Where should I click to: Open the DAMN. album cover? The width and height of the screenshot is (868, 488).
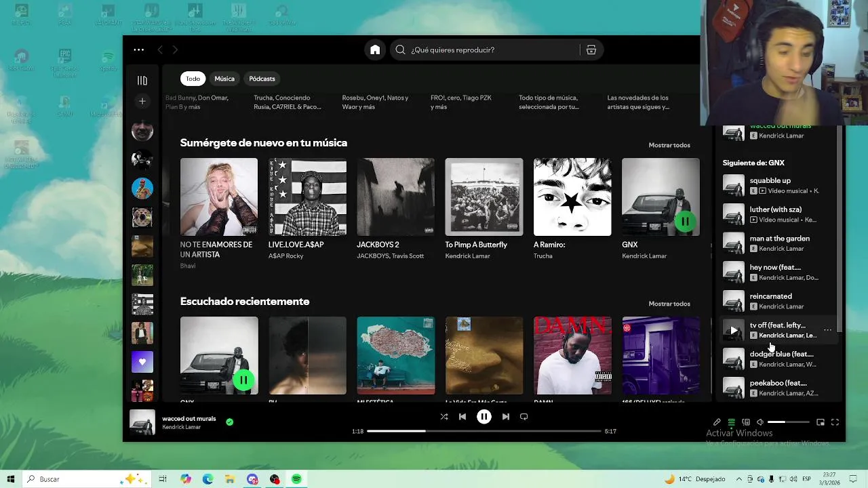572,355
